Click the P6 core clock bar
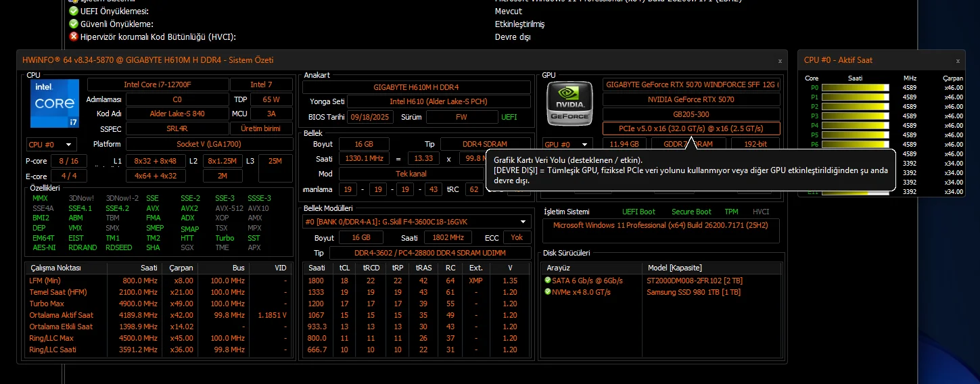Screen dimensions: 980x384 tap(855, 144)
